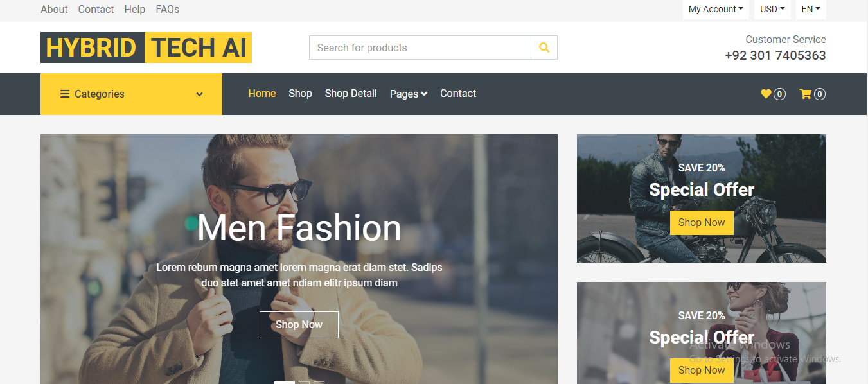Open the EN language dropdown

click(x=811, y=10)
